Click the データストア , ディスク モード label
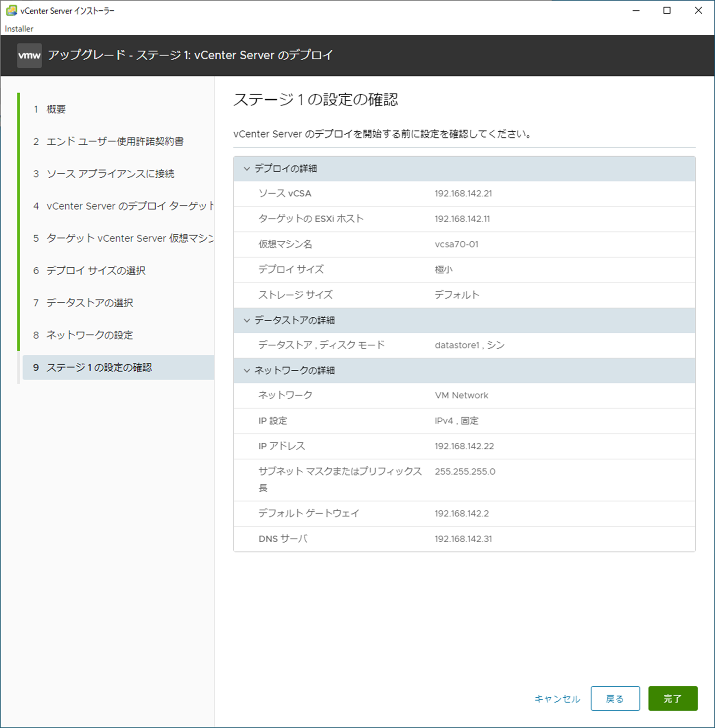The height and width of the screenshot is (728, 715). tap(322, 346)
